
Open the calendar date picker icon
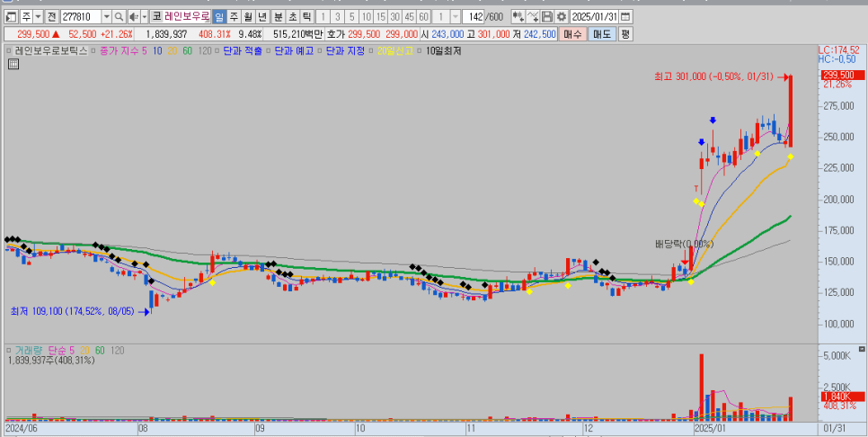[625, 17]
